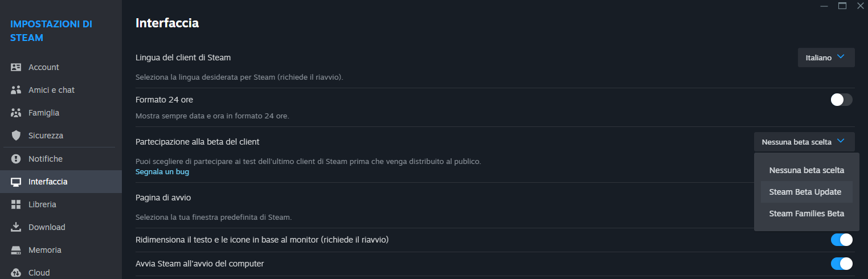Maximize the settings window
Viewport: 868px width, 279px height.
pos(842,6)
